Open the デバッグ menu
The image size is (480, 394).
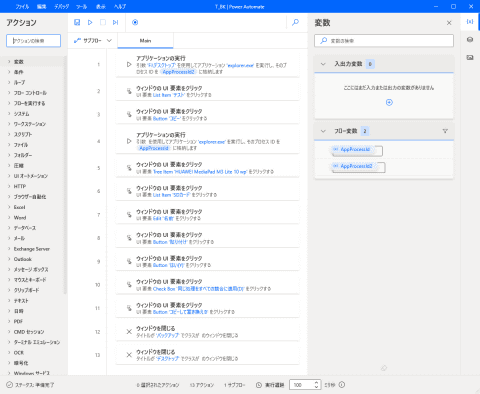61,6
